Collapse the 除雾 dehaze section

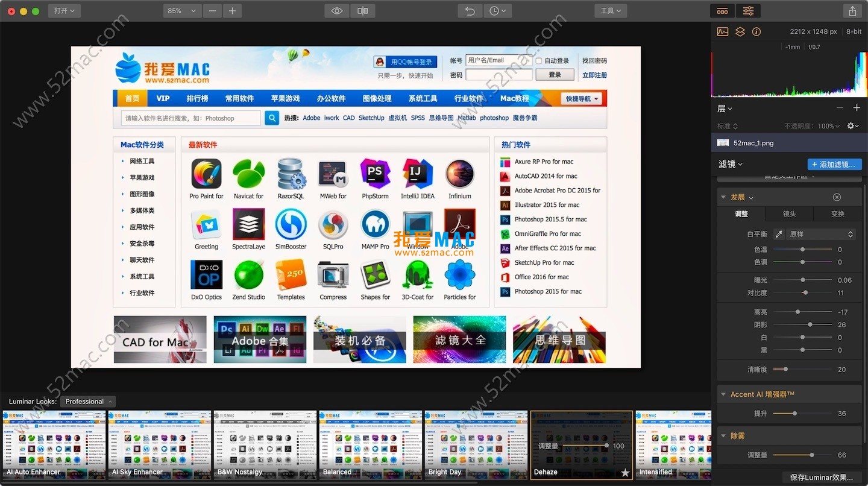pos(723,436)
